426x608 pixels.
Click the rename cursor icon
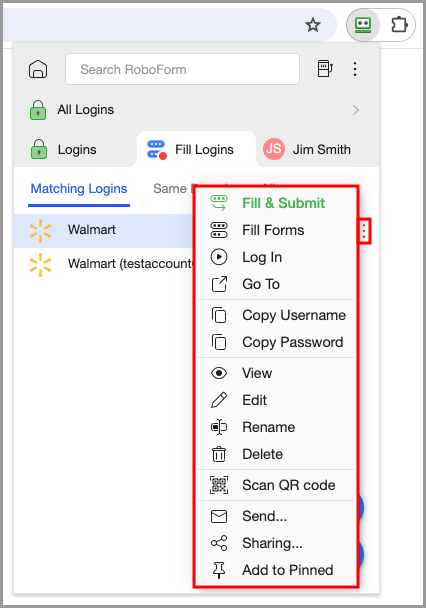coord(219,427)
